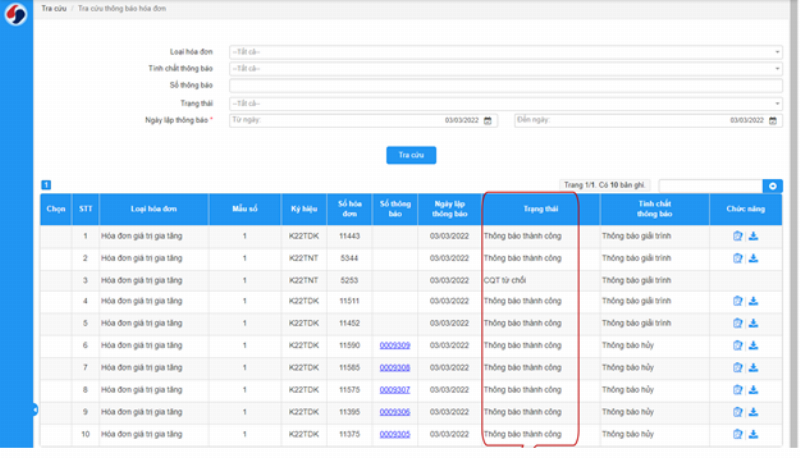Click the Ngày lập thông báo column header

tap(449, 209)
